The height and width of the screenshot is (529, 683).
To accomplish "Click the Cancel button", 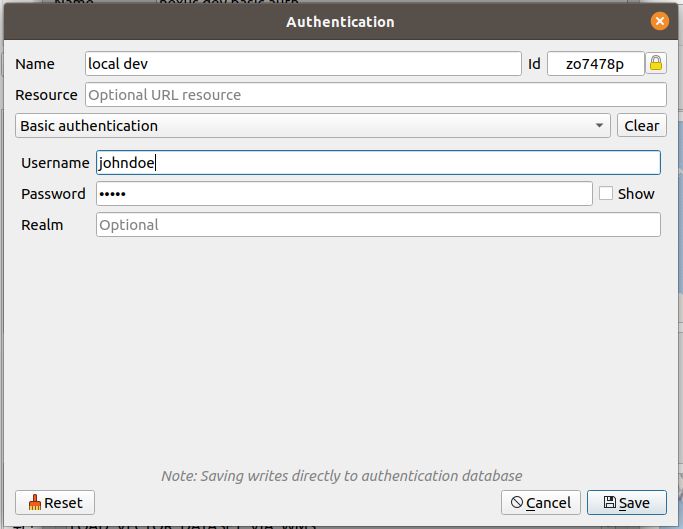I will pyautogui.click(x=541, y=502).
